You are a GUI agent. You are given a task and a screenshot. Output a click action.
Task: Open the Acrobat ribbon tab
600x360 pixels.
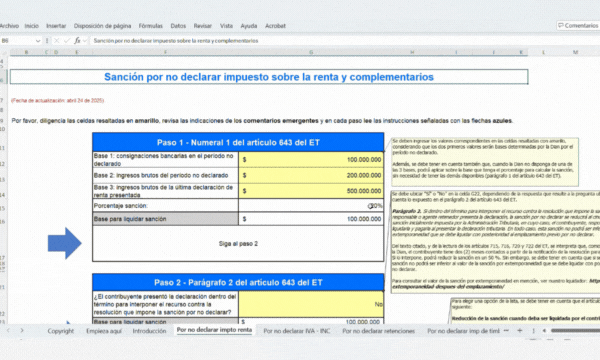point(276,26)
